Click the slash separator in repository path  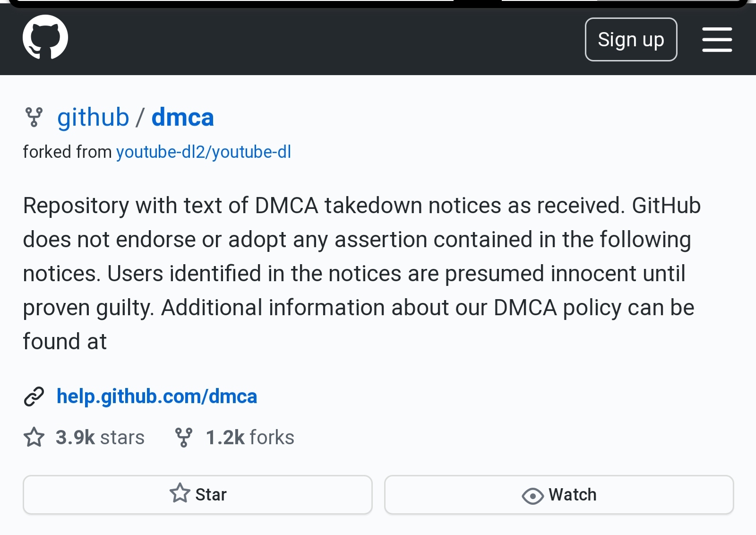(140, 117)
